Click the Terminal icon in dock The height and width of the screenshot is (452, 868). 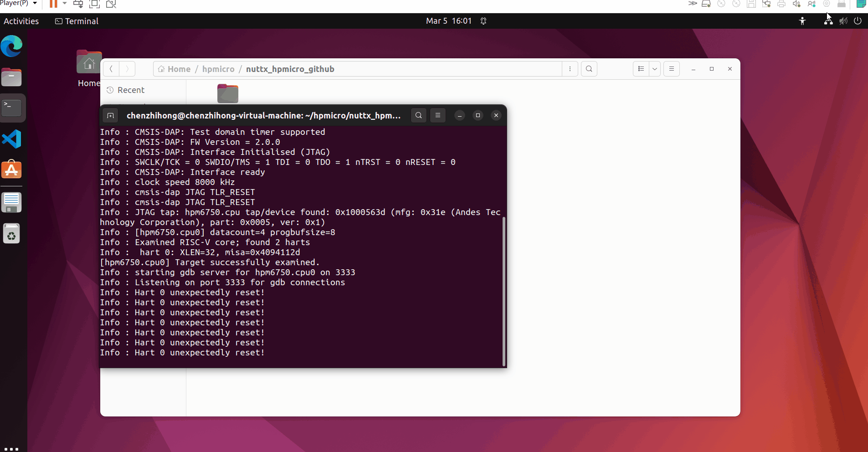12,108
